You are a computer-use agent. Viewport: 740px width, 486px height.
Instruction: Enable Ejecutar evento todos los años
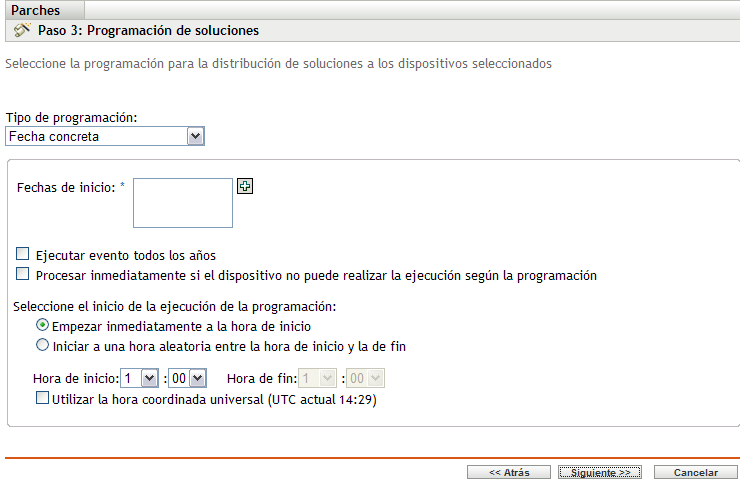click(23, 255)
